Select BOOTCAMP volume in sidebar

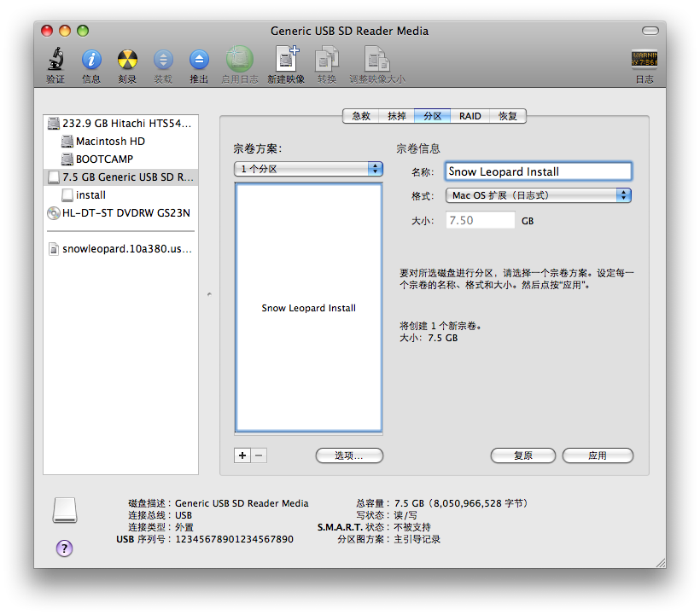pyautogui.click(x=120, y=159)
